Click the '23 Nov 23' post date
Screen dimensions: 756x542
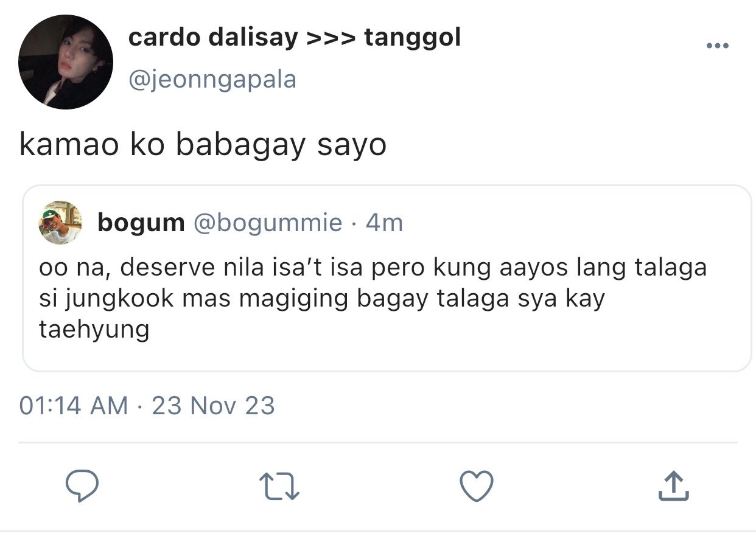(213, 406)
